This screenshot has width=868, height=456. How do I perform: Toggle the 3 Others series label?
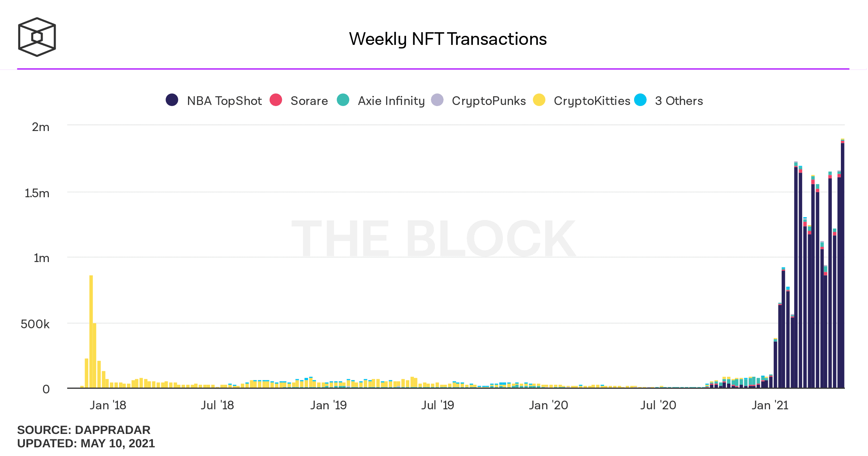click(679, 101)
